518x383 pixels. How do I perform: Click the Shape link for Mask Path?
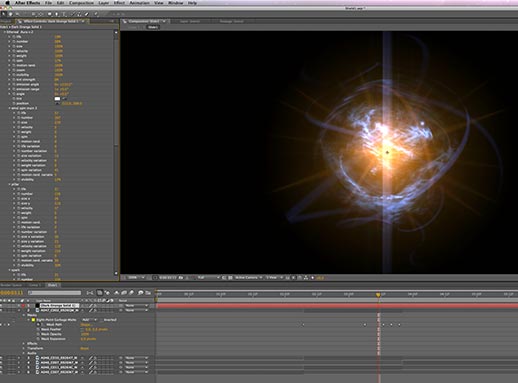[x=86, y=325]
